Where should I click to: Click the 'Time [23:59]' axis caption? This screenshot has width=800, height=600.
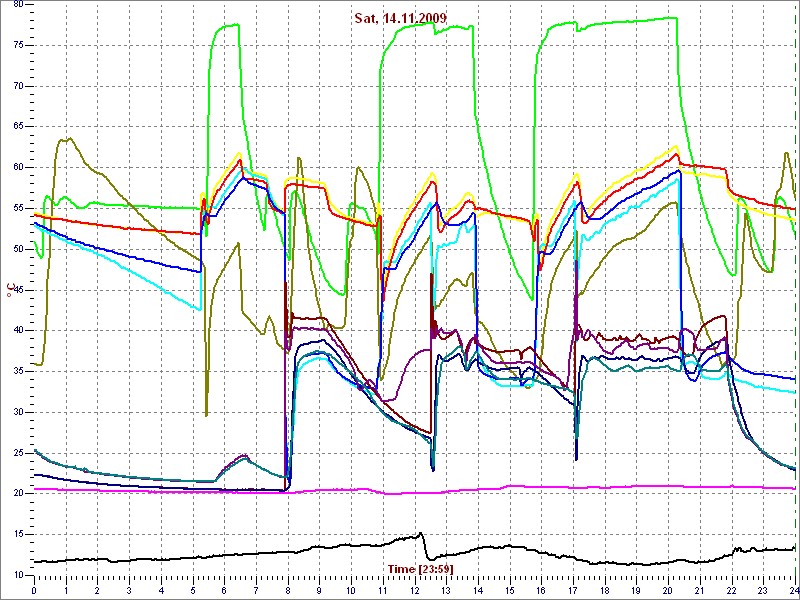pos(420,569)
